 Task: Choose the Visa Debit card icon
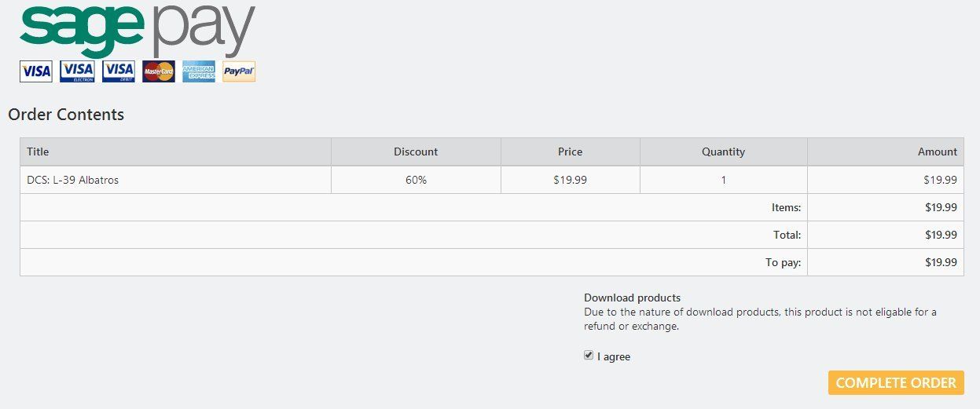(118, 71)
